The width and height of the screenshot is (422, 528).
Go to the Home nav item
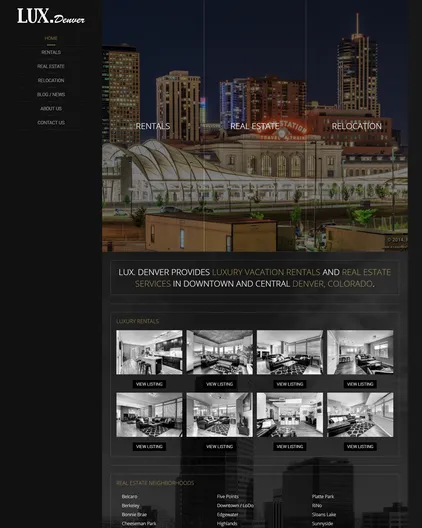[51, 38]
